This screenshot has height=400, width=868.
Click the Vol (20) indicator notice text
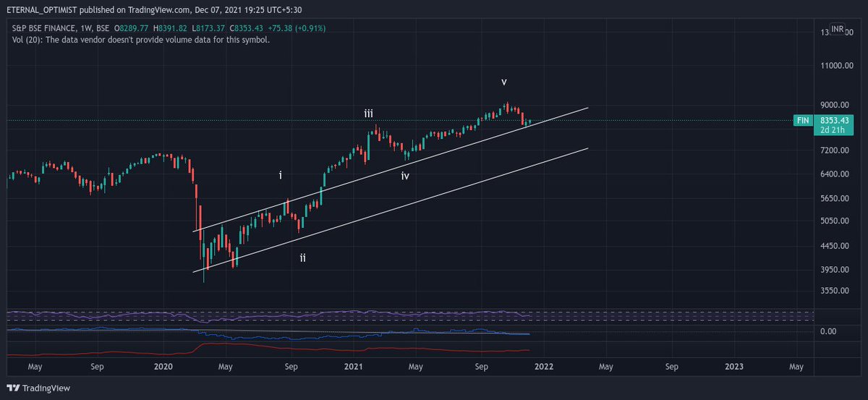click(142, 40)
